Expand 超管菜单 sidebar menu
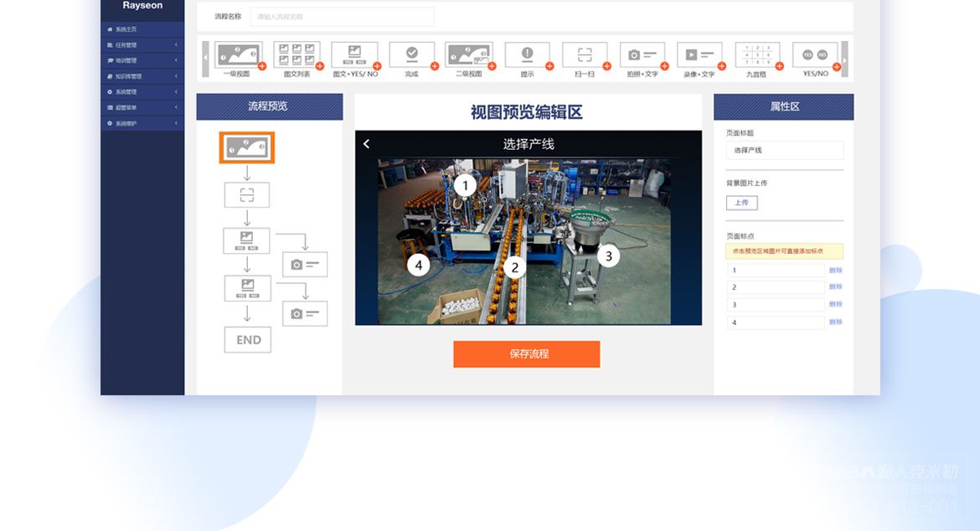 (142, 107)
